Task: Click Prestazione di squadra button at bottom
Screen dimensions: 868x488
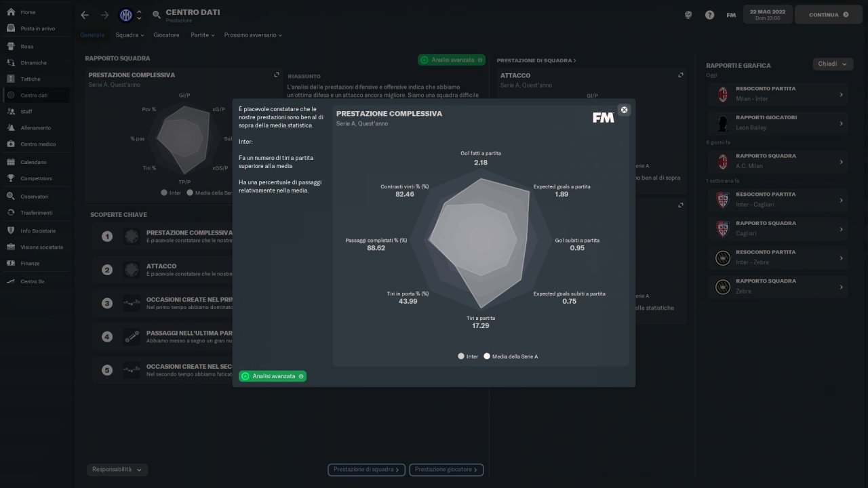Action: tap(367, 469)
